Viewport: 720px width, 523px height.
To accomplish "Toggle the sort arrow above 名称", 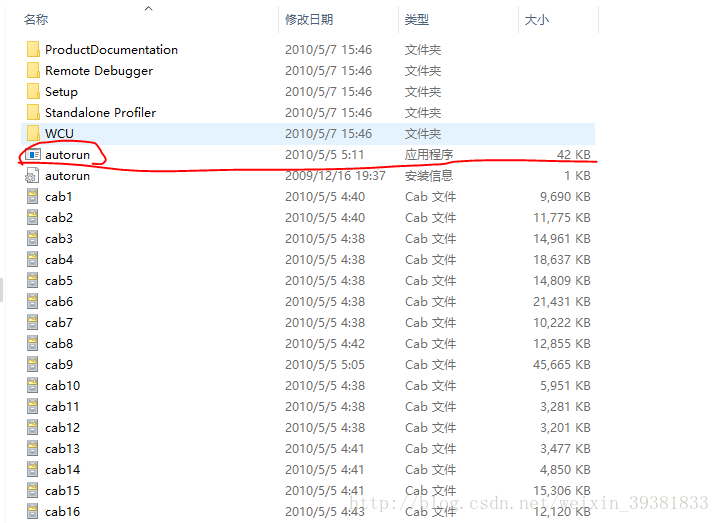I will (x=148, y=8).
